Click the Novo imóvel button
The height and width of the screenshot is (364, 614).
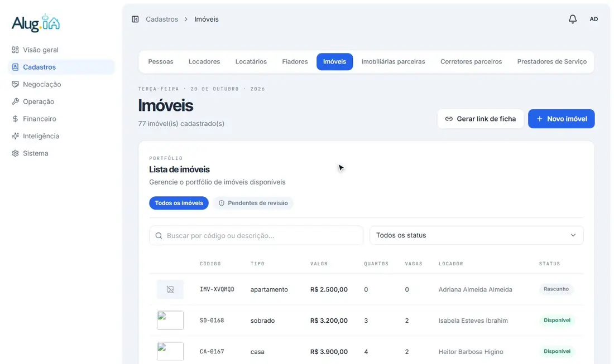tap(561, 119)
